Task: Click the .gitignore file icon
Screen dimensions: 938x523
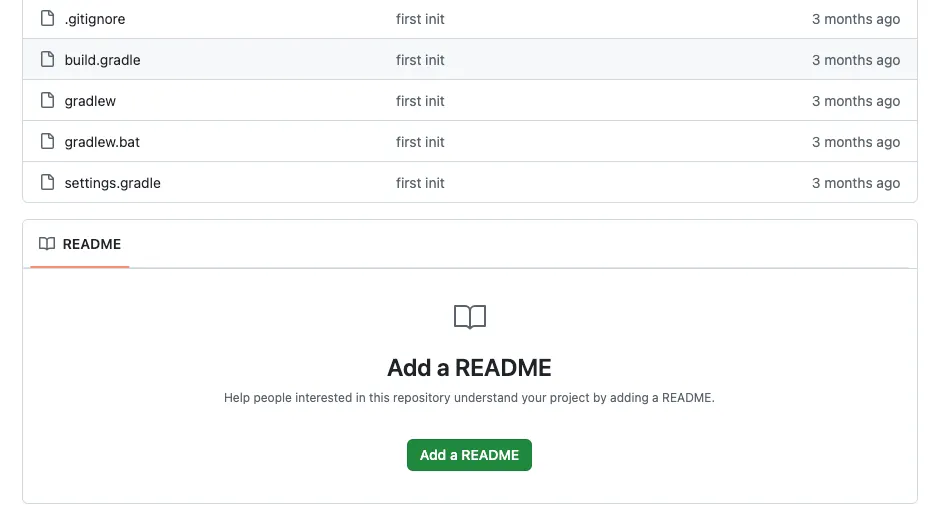Action: click(x=47, y=19)
